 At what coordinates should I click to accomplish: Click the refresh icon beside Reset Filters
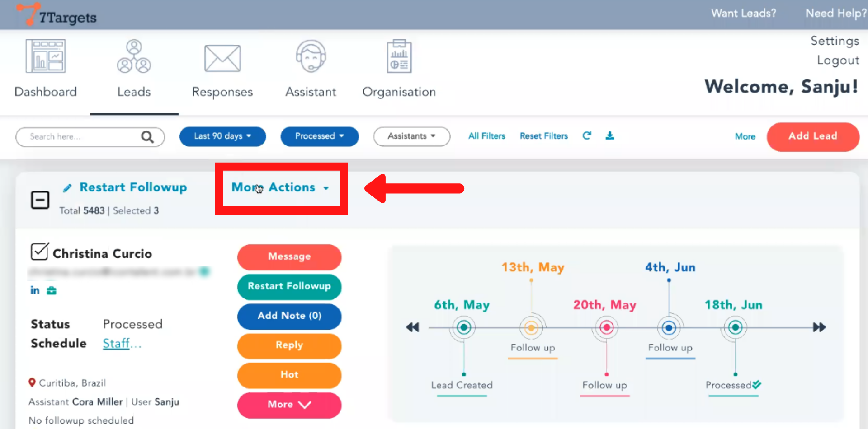[x=587, y=136]
